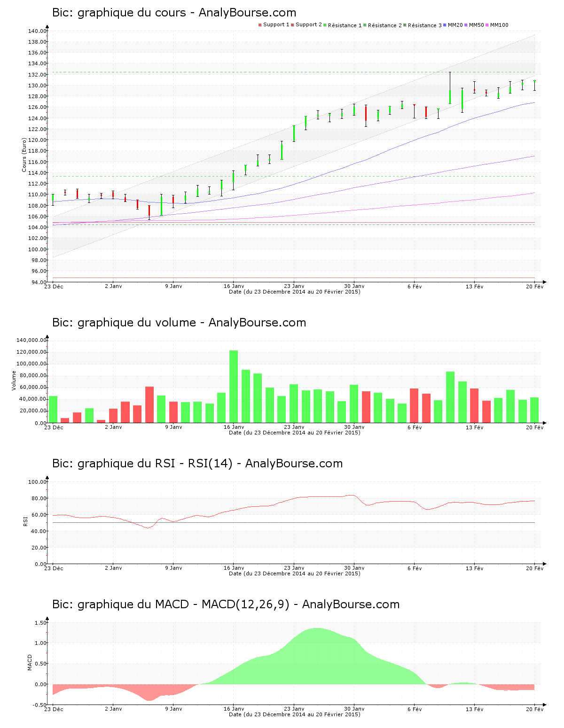Click the '30 Janv' date on the RSI chart
Screen dimensions: 564x728
354,568
